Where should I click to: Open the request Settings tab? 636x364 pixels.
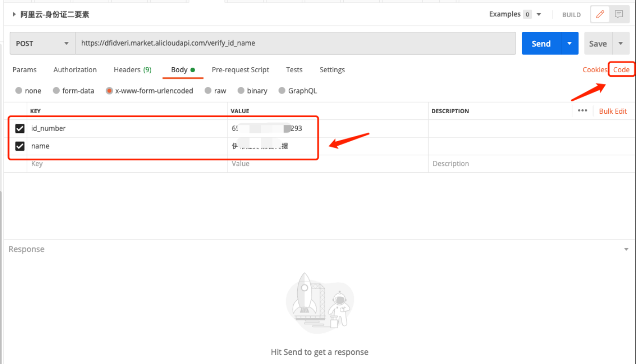[332, 70]
